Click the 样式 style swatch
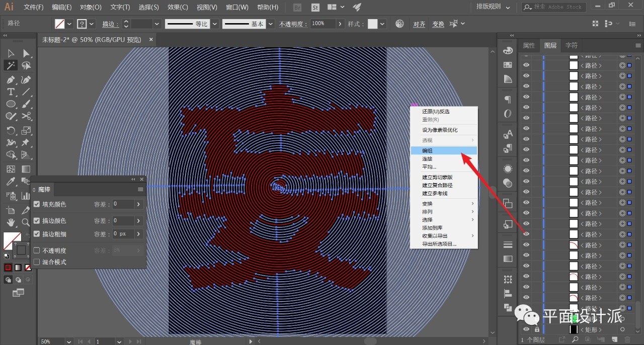The image size is (644, 345). point(373,24)
